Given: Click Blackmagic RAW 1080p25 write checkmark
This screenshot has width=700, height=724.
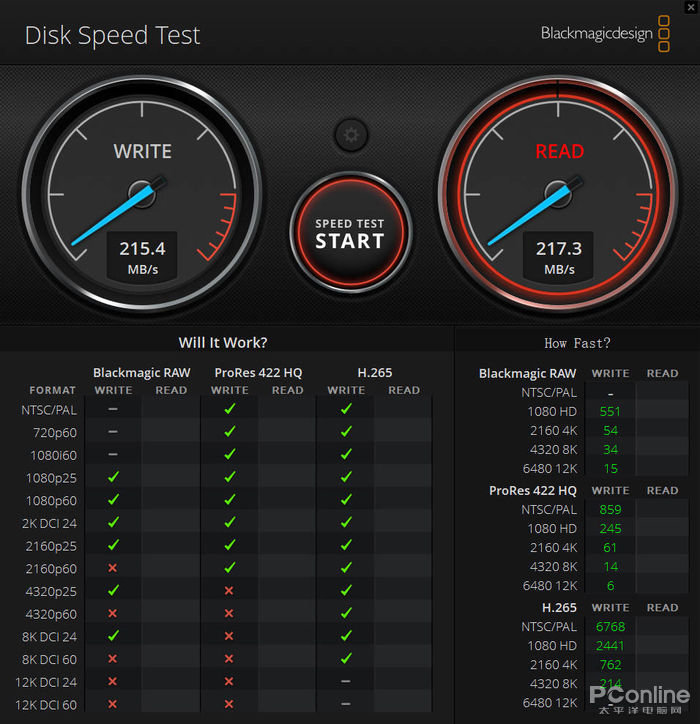Looking at the screenshot, I should tap(113, 478).
